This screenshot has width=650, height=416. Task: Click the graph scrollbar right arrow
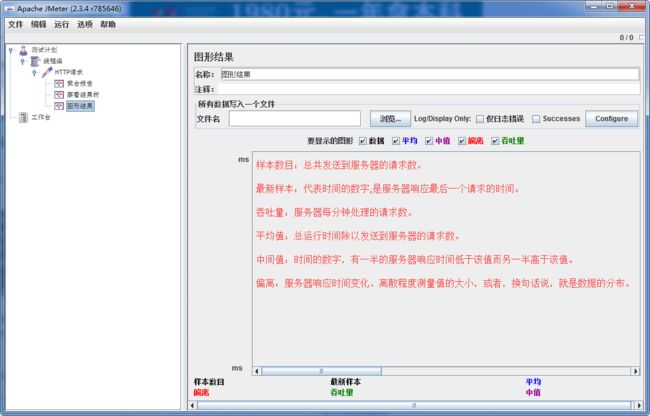[x=635, y=371]
